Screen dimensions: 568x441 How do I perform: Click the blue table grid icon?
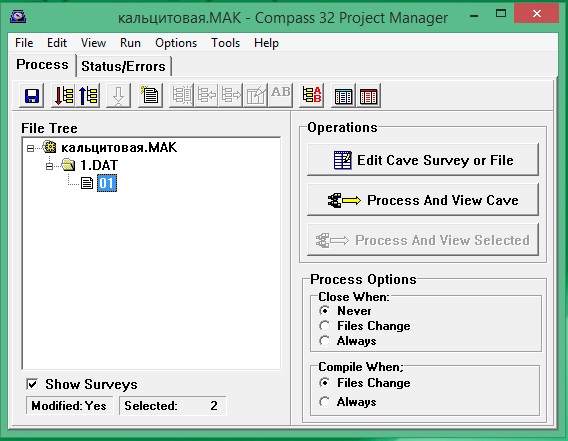[x=343, y=96]
